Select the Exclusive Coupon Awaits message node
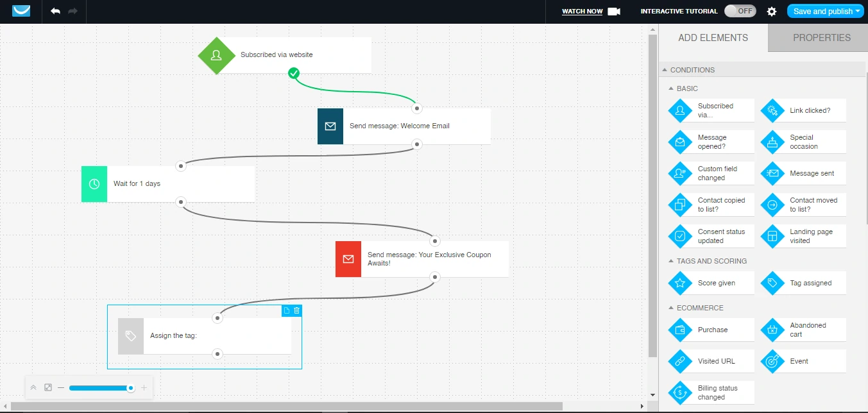The image size is (868, 413). click(x=422, y=259)
